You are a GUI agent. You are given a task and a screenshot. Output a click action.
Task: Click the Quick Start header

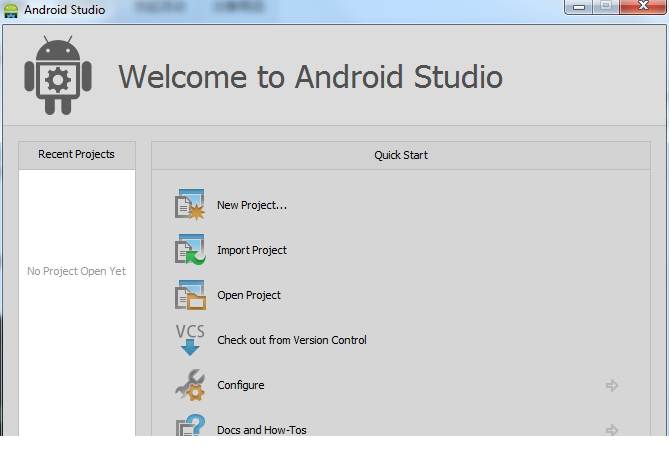pyautogui.click(x=401, y=155)
